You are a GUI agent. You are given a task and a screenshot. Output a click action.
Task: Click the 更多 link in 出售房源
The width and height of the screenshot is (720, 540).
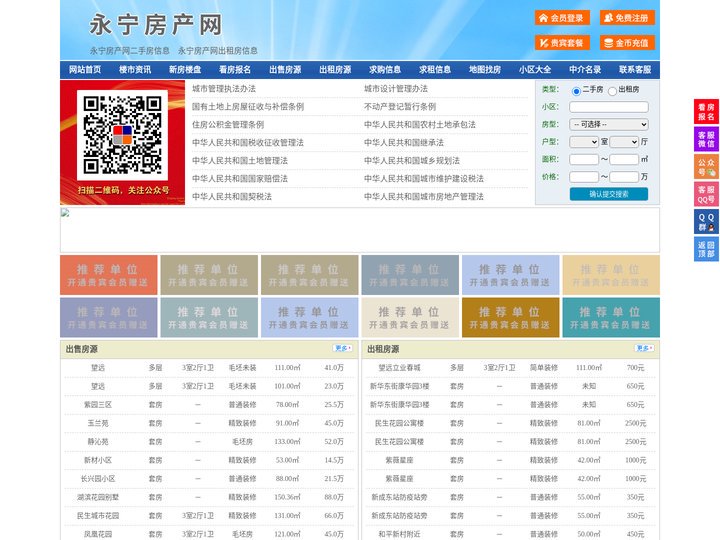click(343, 349)
